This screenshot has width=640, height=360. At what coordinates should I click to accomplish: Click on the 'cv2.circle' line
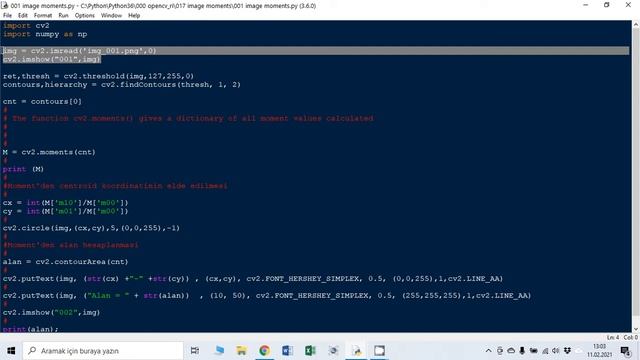[x=91, y=228]
